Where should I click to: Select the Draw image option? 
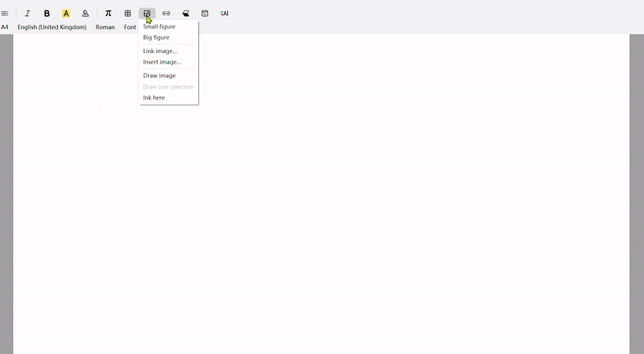coord(159,76)
